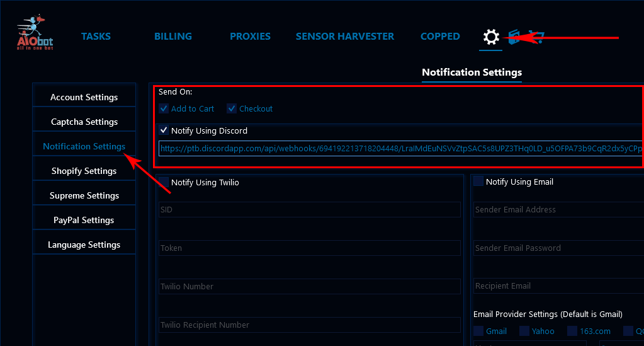Click the Twilio SID input field
Viewport: 644px width, 346px height.
tap(310, 209)
